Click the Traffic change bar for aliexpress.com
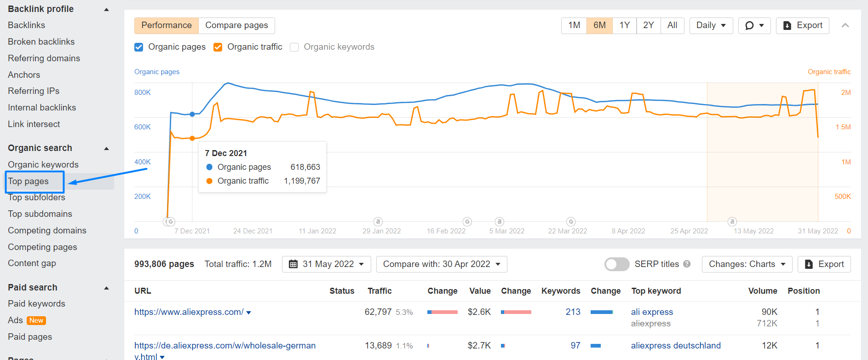868x360 pixels. pyautogui.click(x=443, y=312)
